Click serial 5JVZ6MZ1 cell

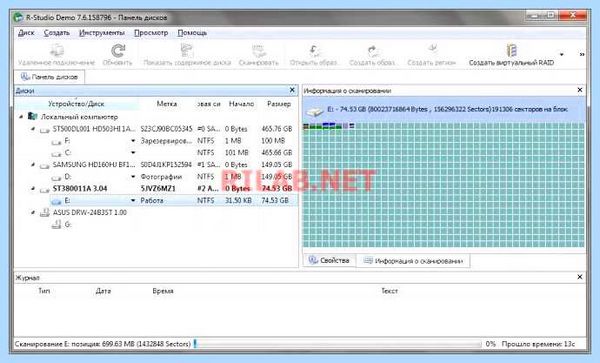(158, 189)
